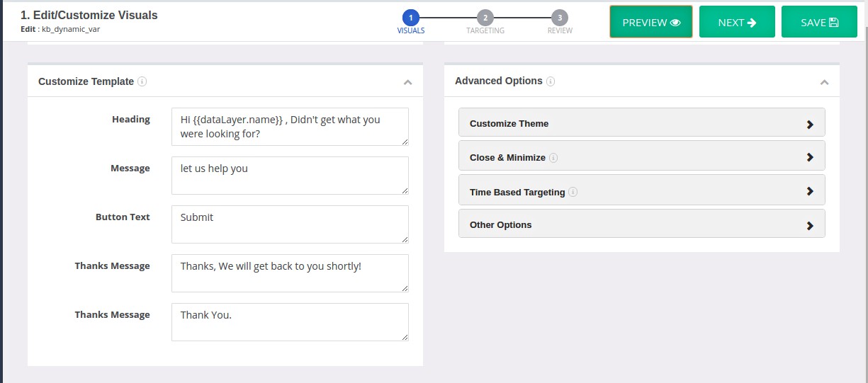Expand the Close & Minimize section
The height and width of the screenshot is (383, 868).
point(642,156)
